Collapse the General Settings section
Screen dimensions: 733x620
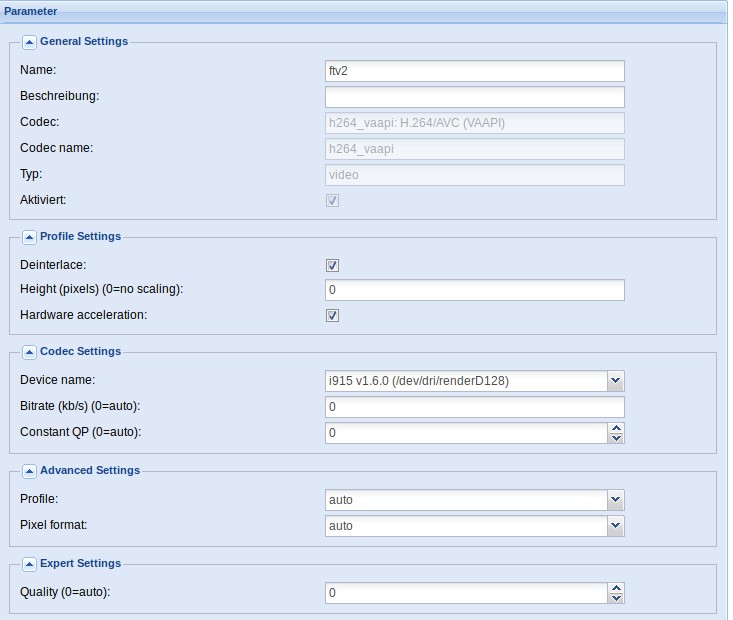[x=29, y=42]
